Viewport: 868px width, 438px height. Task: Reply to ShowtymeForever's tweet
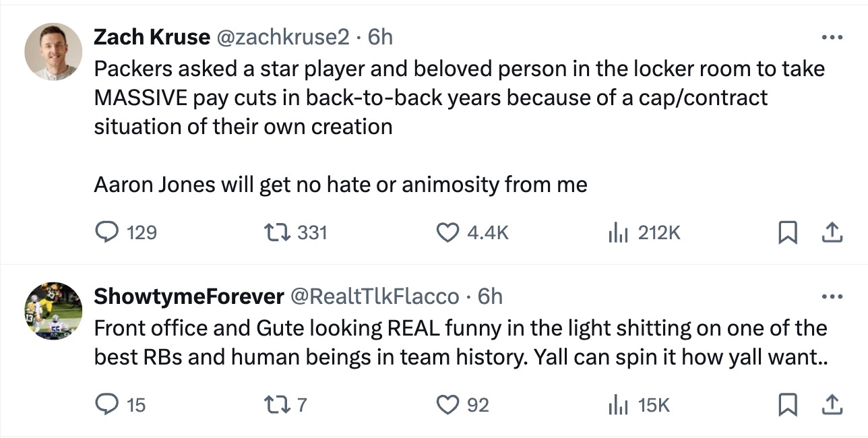click(107, 404)
